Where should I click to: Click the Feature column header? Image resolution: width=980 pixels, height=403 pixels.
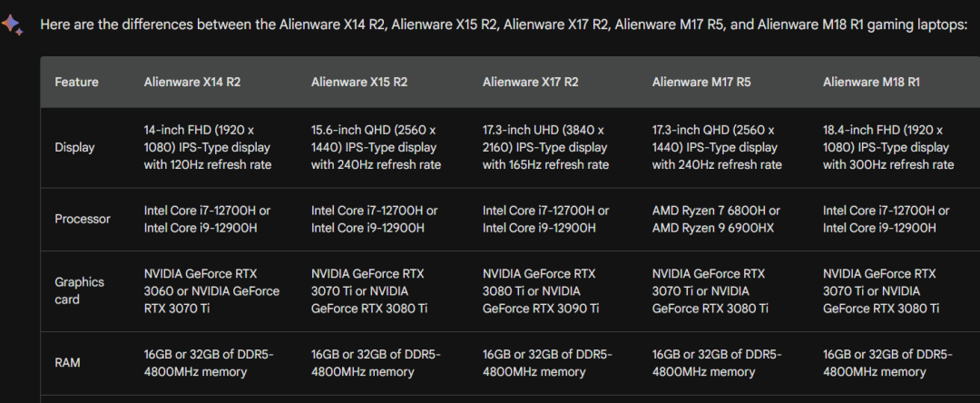pos(76,82)
